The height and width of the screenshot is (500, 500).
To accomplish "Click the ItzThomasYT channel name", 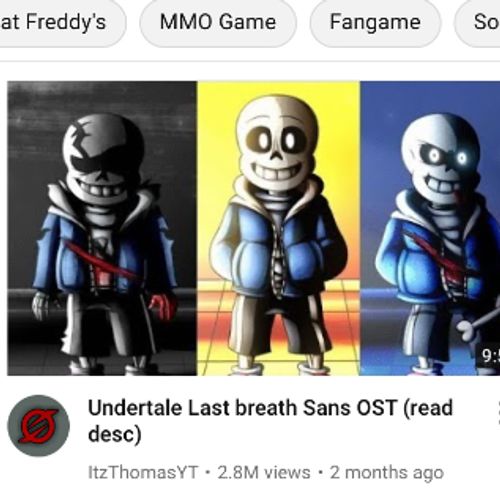I will [x=143, y=472].
